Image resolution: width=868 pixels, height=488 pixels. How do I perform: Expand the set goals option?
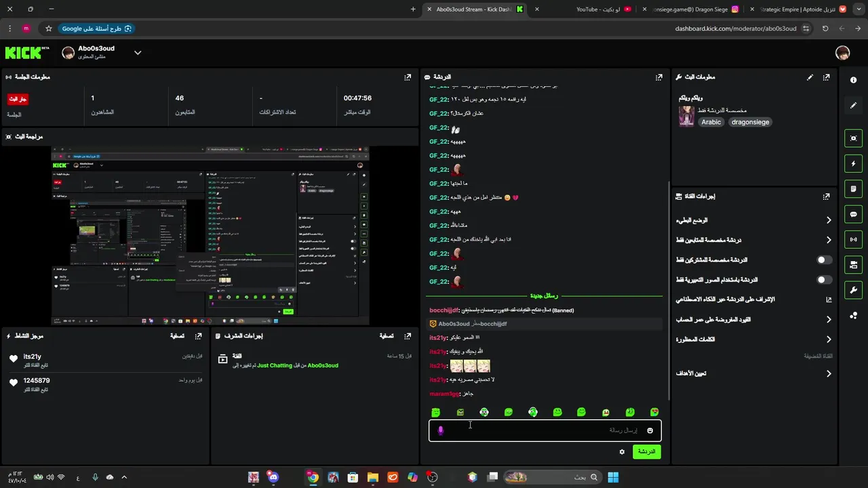(x=753, y=373)
